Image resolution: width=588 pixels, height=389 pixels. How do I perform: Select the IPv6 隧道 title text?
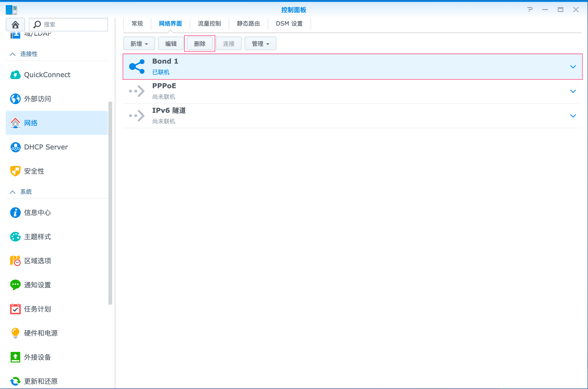pyautogui.click(x=169, y=110)
